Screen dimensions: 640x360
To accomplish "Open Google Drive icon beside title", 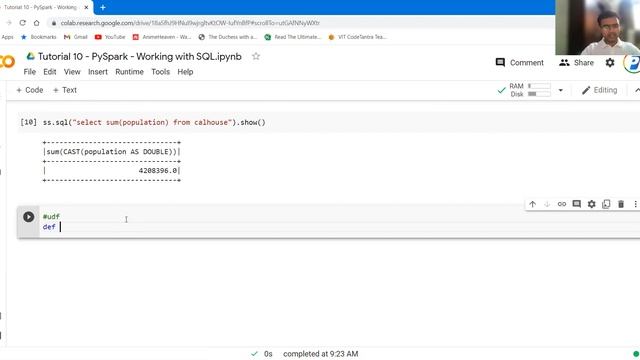I will [31, 56].
